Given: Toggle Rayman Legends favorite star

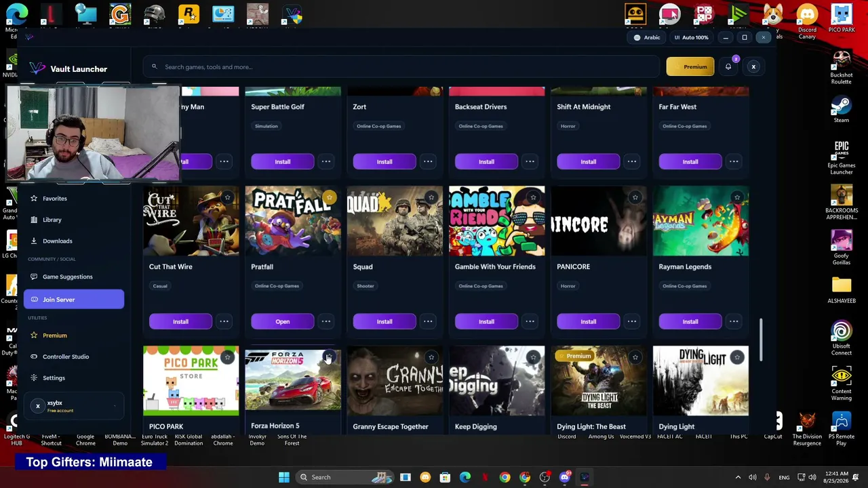Looking at the screenshot, I should tap(737, 197).
